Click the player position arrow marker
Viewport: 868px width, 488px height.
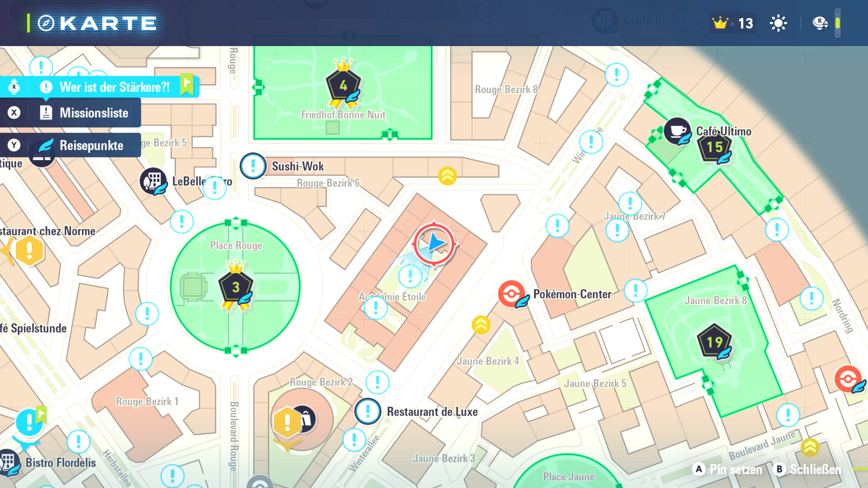434,244
